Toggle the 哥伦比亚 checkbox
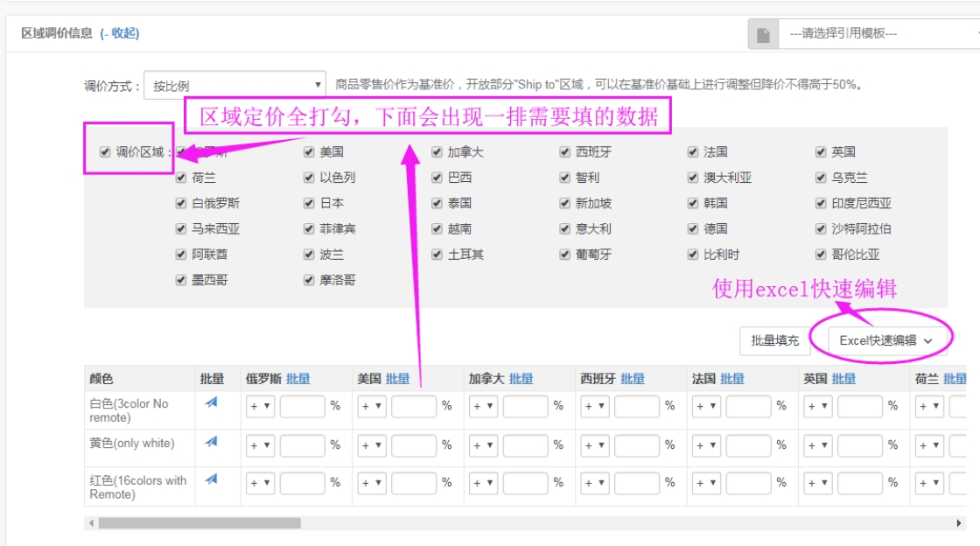This screenshot has height=546, width=980. click(821, 255)
